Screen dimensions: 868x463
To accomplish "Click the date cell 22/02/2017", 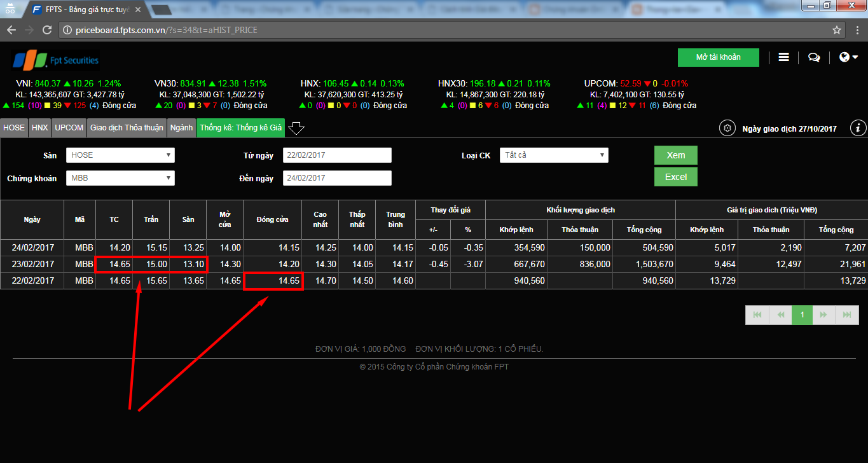I will coord(32,280).
